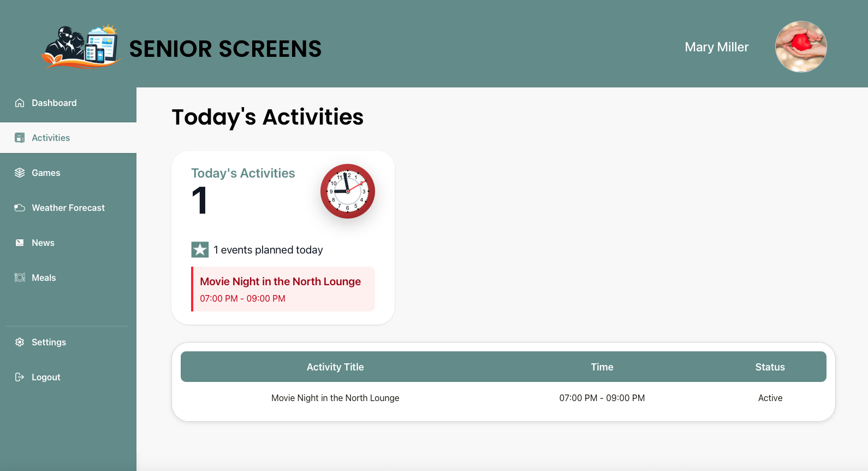Click the Status column header
The image size is (868, 471).
click(x=770, y=367)
